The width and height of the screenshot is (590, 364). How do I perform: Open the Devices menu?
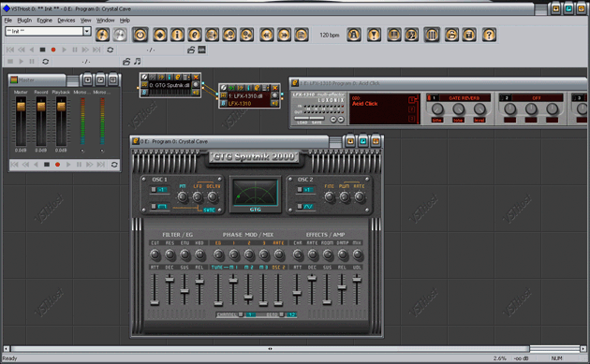point(66,21)
